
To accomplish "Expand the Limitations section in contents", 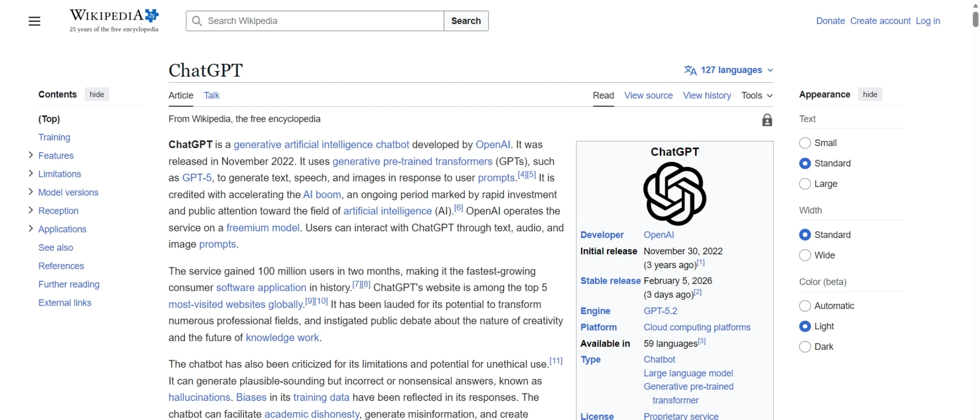I will [31, 174].
